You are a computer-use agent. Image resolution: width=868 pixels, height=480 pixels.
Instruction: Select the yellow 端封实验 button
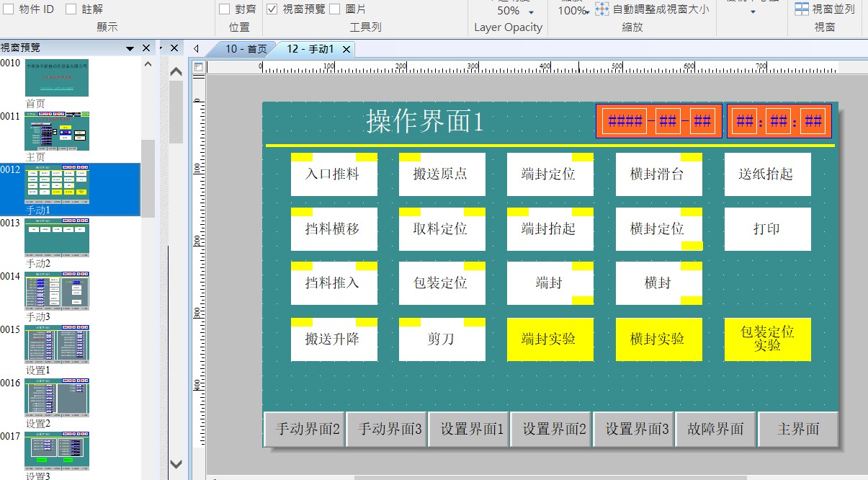pos(550,339)
